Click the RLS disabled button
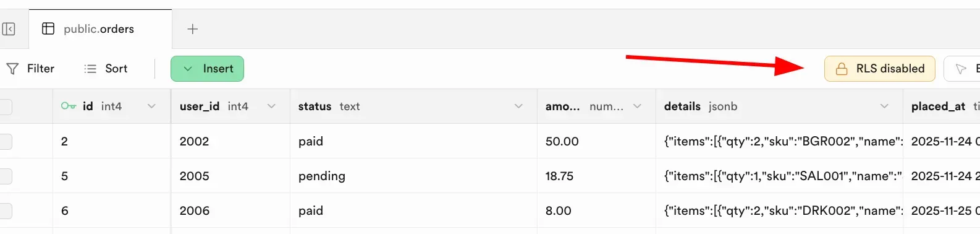Screen dimensions: 980x234 click(x=880, y=69)
